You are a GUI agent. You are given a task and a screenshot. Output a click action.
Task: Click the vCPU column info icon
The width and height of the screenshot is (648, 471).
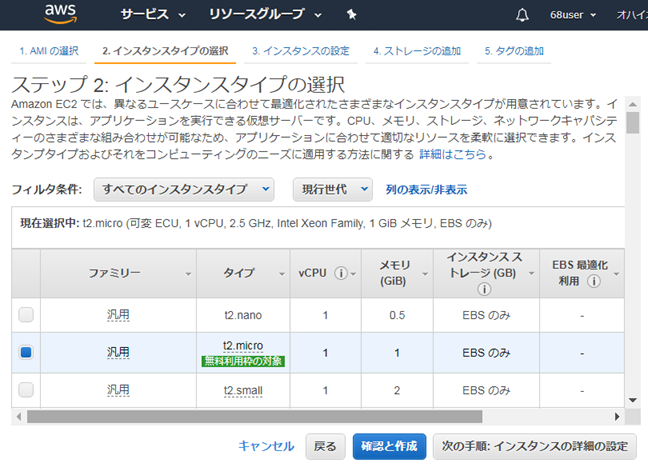coord(341,273)
